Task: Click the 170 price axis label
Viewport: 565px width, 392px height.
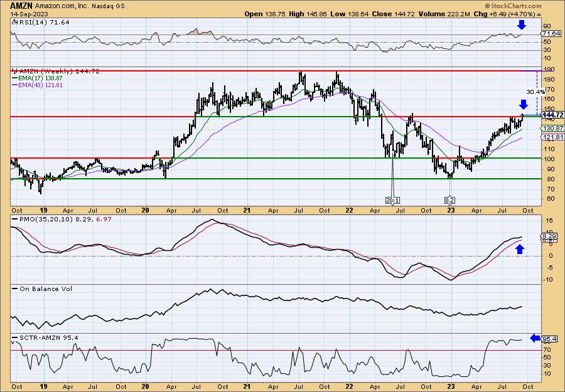Action: 549,89
